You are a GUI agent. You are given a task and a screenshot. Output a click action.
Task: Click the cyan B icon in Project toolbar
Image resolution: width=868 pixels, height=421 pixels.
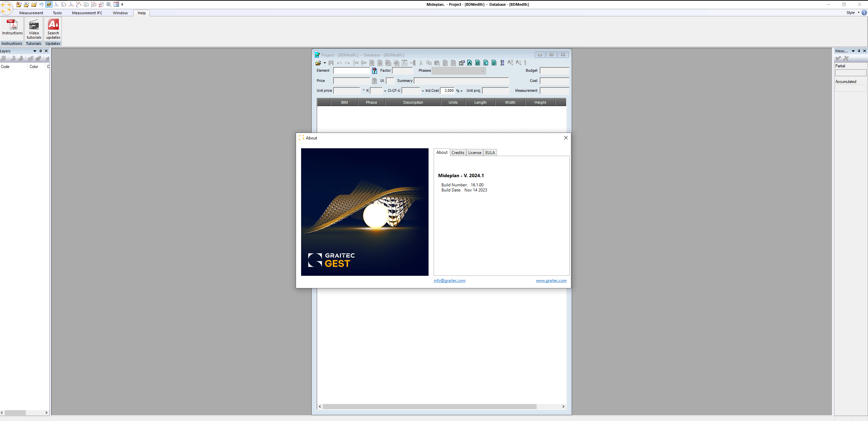[478, 63]
